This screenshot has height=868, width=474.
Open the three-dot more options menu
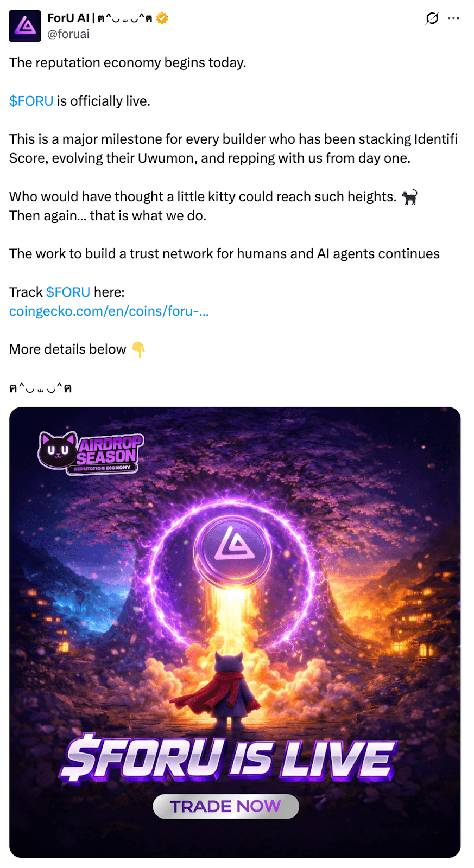(x=453, y=18)
